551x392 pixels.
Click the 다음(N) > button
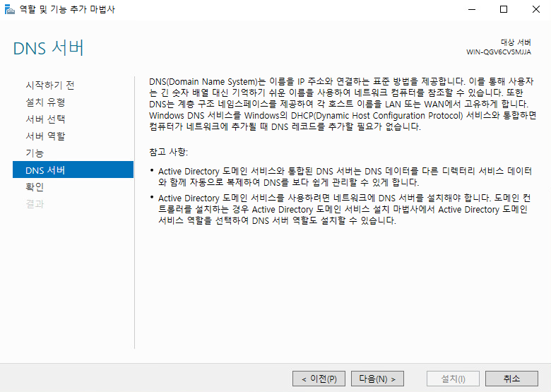(377, 379)
